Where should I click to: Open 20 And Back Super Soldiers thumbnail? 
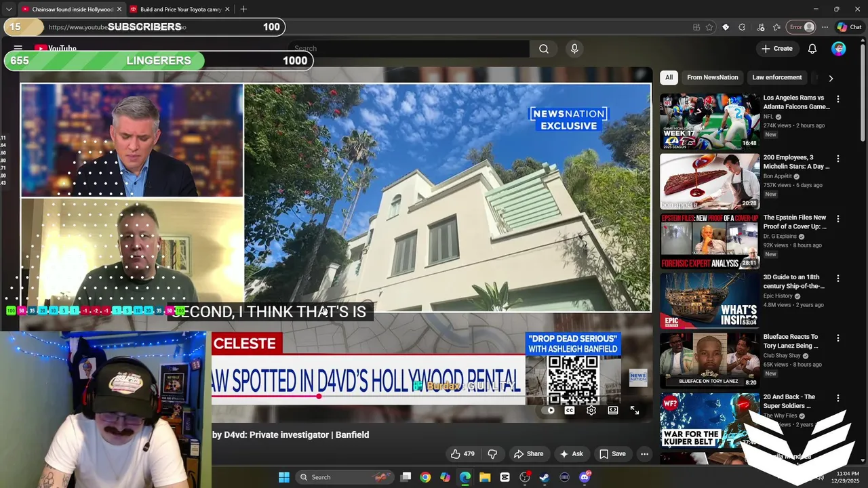pyautogui.click(x=709, y=421)
